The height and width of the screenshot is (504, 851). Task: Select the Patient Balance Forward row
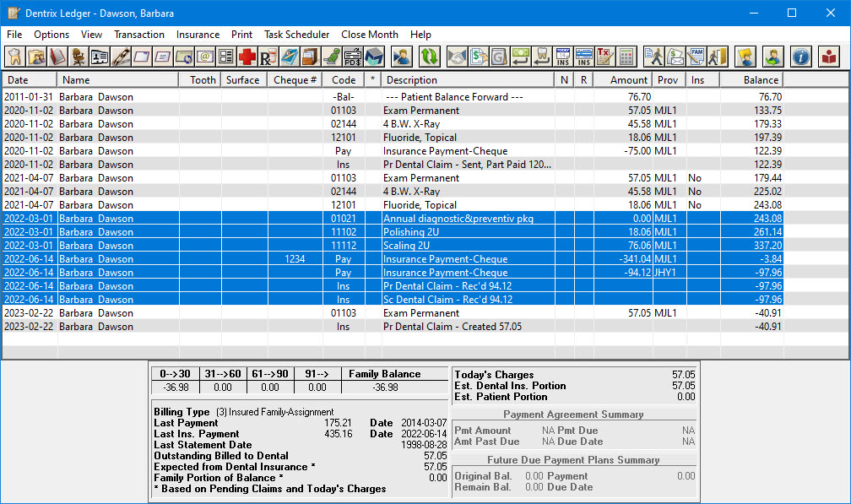[x=422, y=97]
